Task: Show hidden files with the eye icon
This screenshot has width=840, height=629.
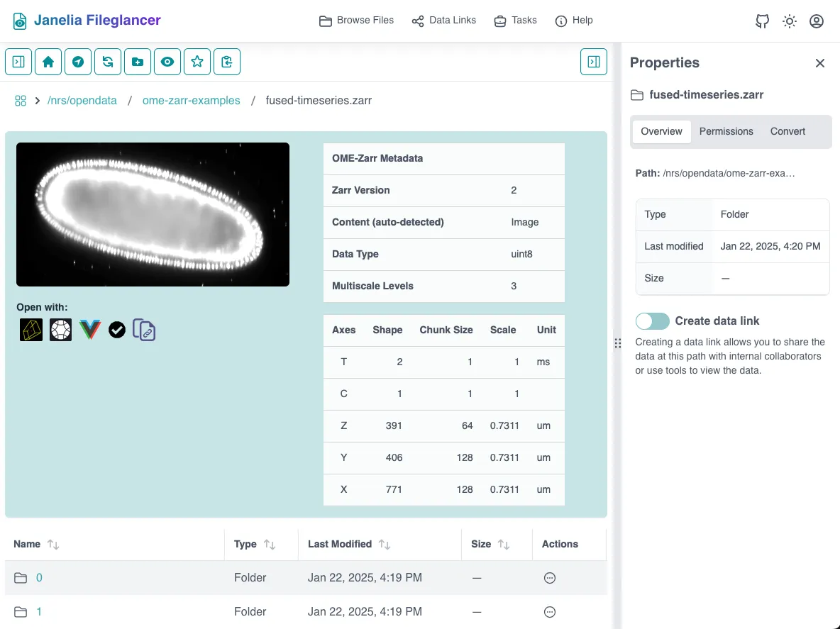Action: pos(167,62)
